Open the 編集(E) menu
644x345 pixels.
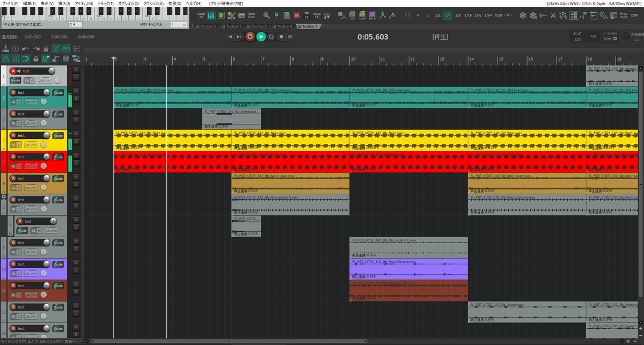click(29, 3)
